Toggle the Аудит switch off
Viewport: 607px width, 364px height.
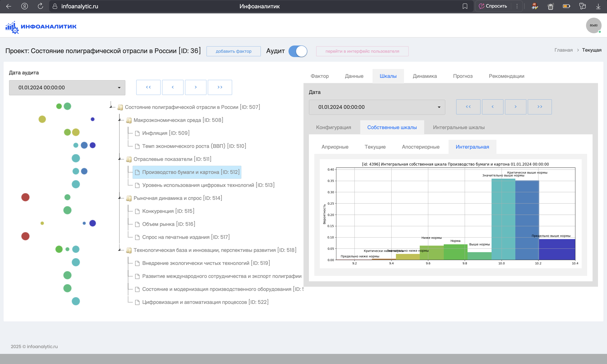click(x=298, y=51)
